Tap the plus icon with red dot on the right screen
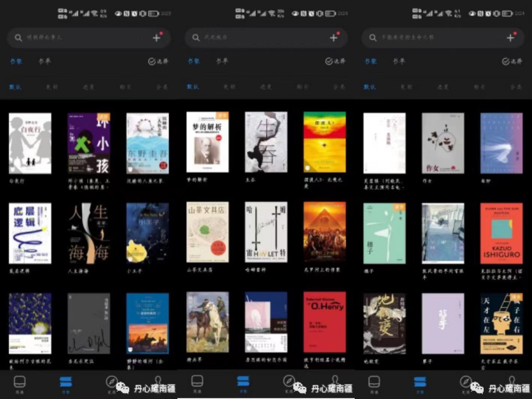 [511, 37]
